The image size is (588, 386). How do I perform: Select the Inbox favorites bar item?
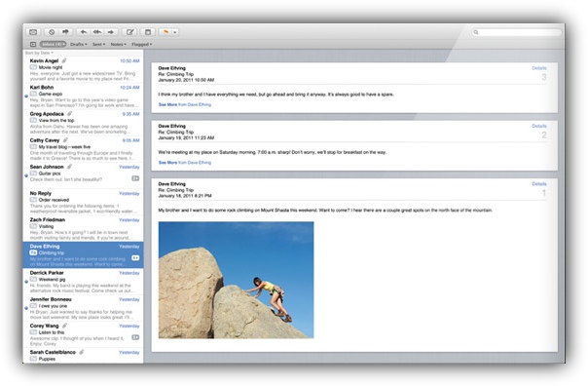pos(53,44)
